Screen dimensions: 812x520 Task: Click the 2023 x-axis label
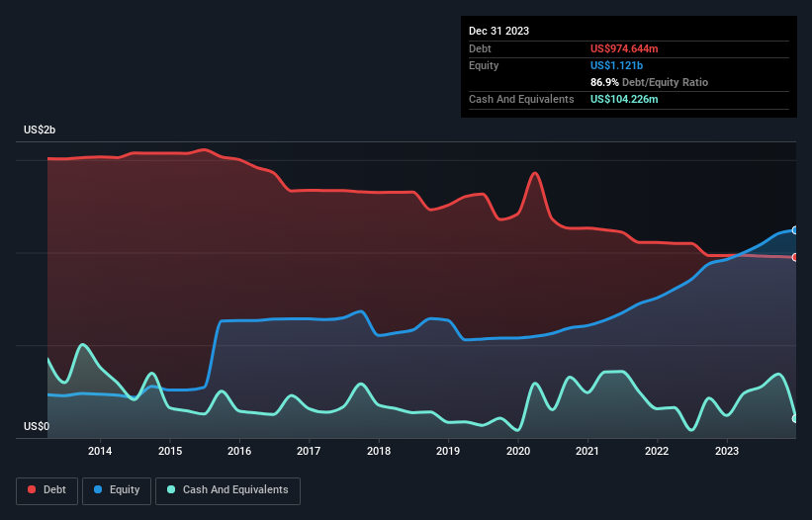pyautogui.click(x=727, y=451)
